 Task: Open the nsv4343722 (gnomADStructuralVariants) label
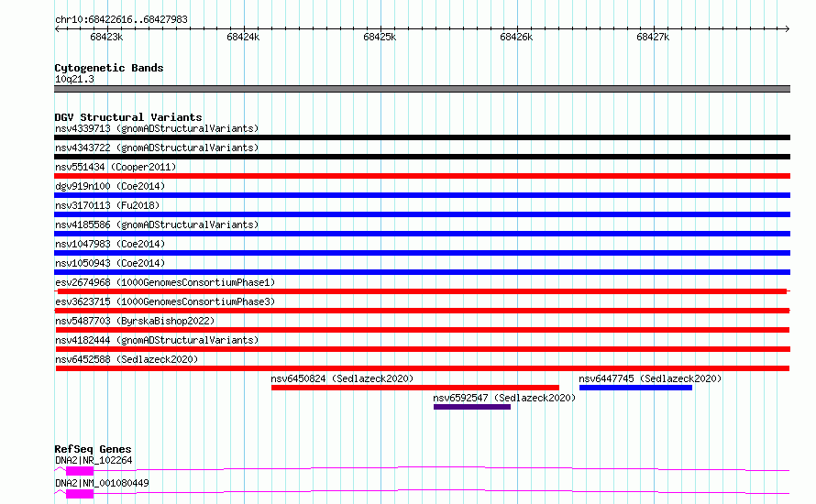pyautogui.click(x=157, y=148)
